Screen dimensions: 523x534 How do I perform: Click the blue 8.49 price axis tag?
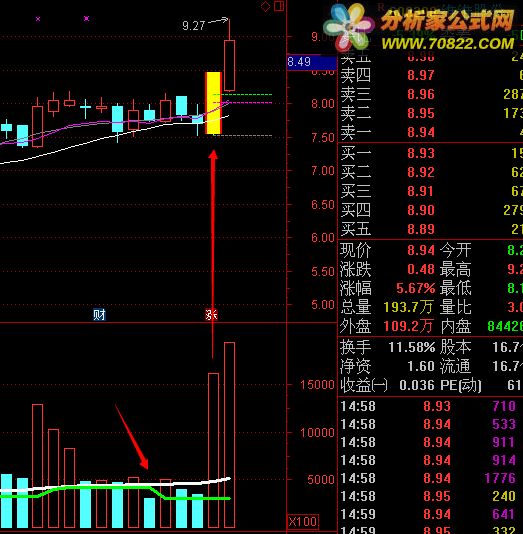click(x=311, y=62)
